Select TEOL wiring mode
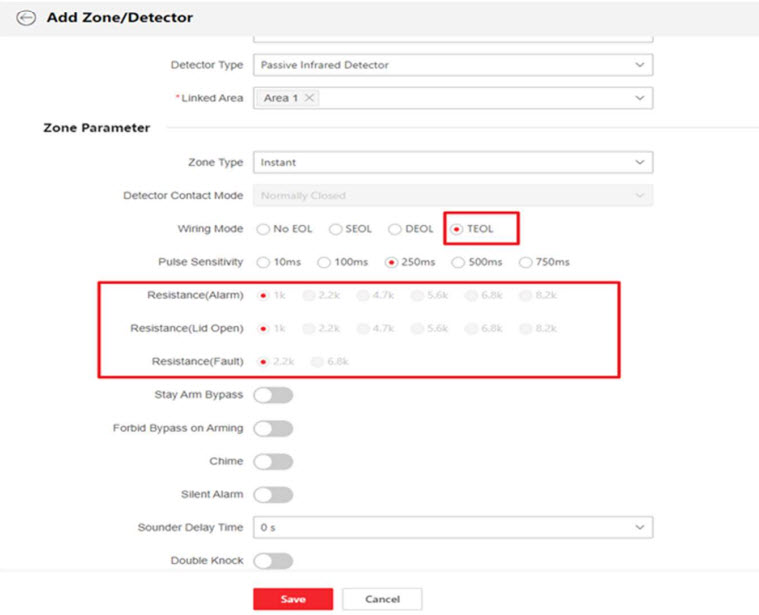This screenshot has height=615, width=759. coord(457,229)
